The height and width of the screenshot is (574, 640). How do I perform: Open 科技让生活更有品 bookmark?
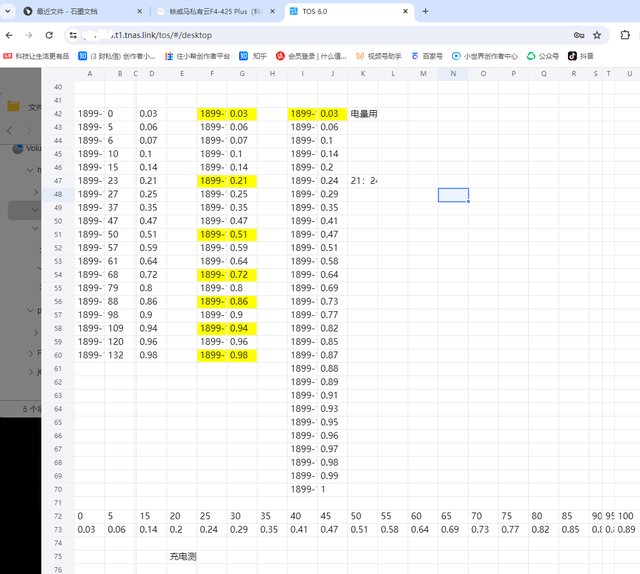pos(36,56)
